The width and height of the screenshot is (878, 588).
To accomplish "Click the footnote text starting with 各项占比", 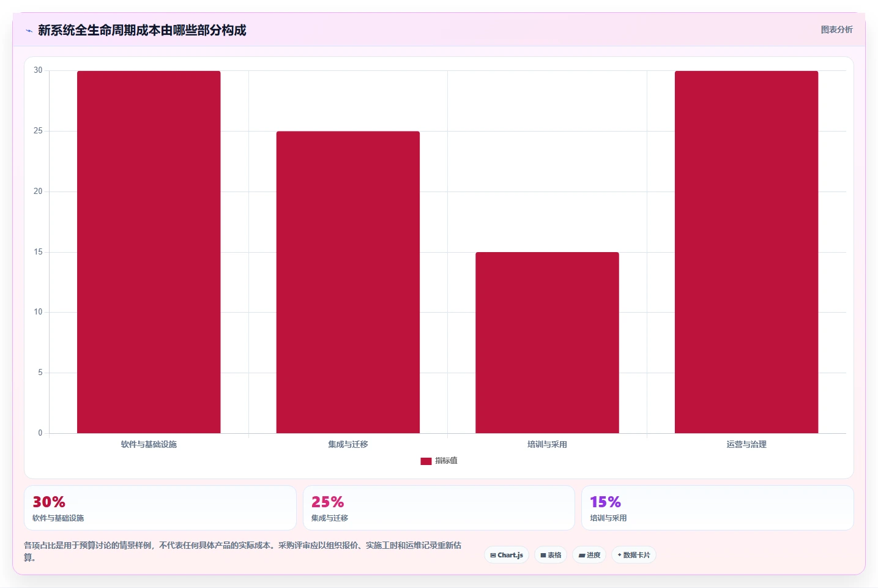I will [243, 551].
